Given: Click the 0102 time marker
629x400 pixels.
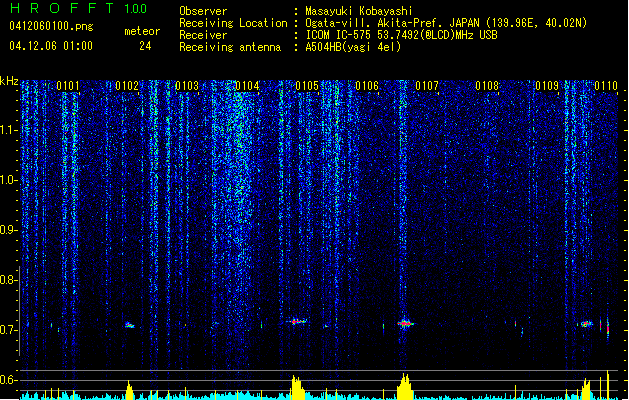Looking at the screenshot, I should pyautogui.click(x=127, y=86).
